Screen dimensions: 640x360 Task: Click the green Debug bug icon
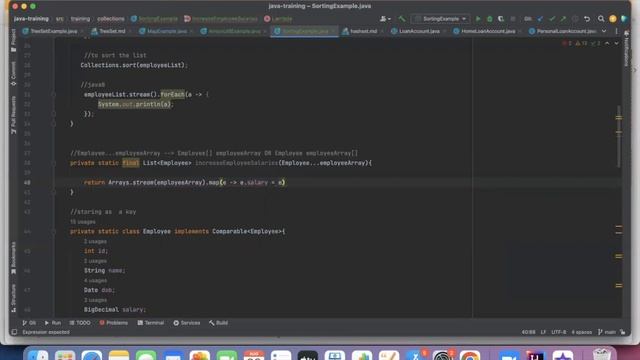coord(489,19)
